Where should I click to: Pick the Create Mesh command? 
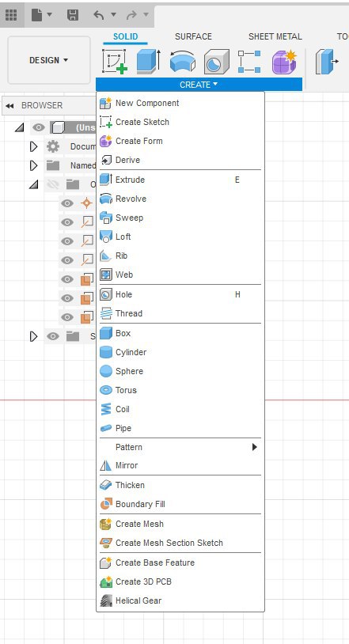coord(180,524)
